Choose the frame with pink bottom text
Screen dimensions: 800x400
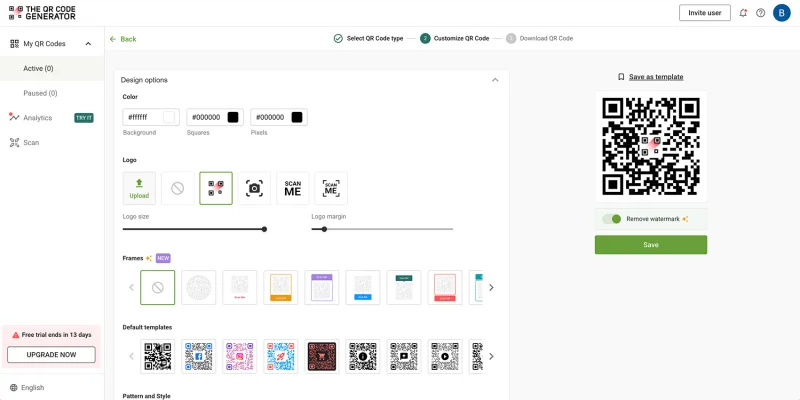coord(240,288)
